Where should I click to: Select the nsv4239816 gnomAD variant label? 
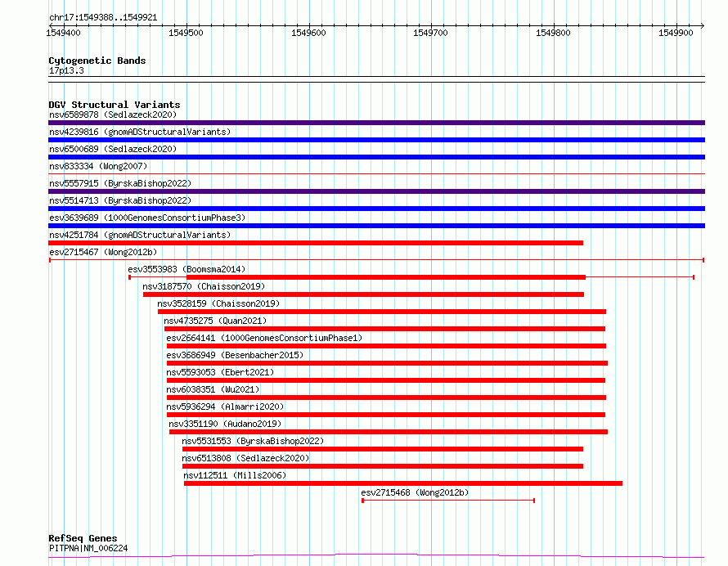click(140, 132)
